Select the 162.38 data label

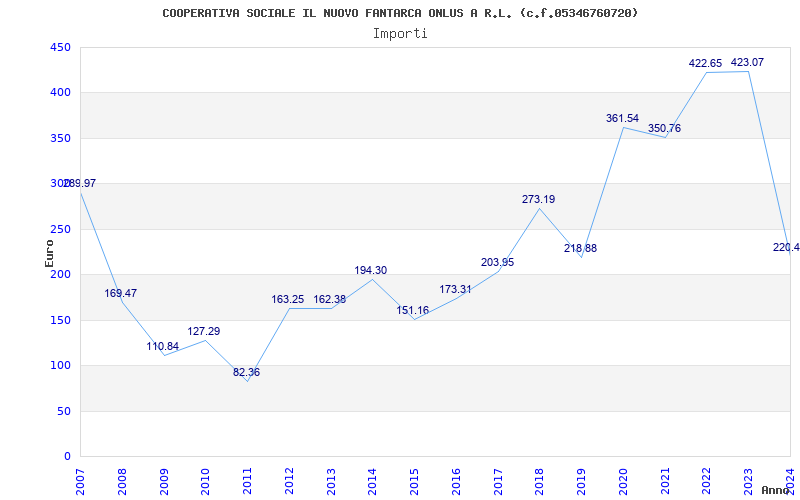(x=330, y=299)
